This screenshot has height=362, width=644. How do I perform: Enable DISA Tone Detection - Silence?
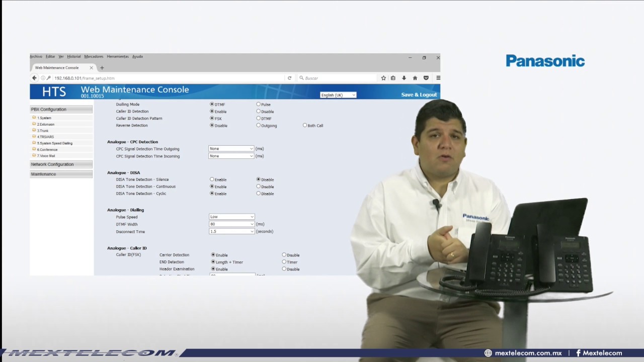(x=212, y=179)
